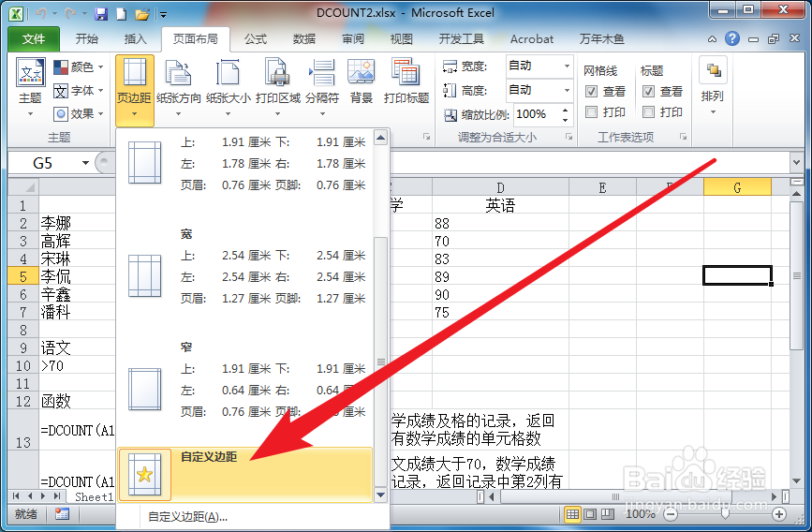Click the macro record icon in status bar
The width and height of the screenshot is (812, 532).
point(62,514)
